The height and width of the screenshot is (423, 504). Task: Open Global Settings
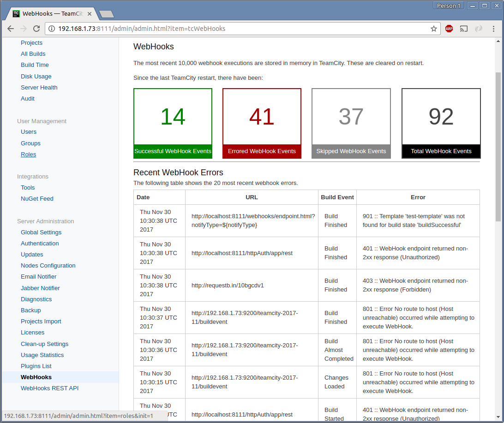(41, 232)
